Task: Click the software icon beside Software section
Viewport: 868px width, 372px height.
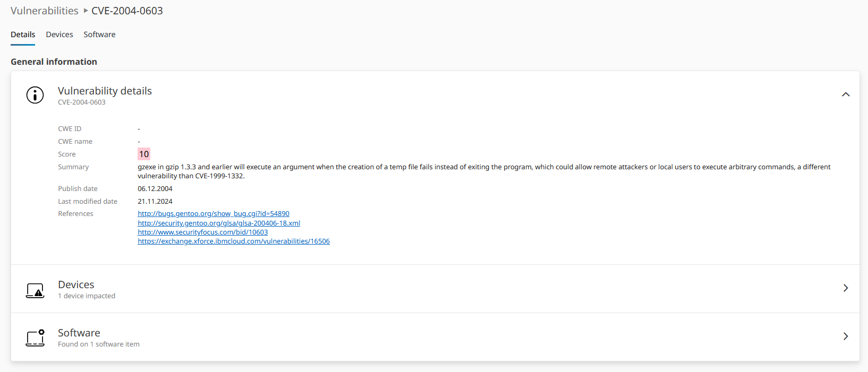Action: click(x=35, y=338)
